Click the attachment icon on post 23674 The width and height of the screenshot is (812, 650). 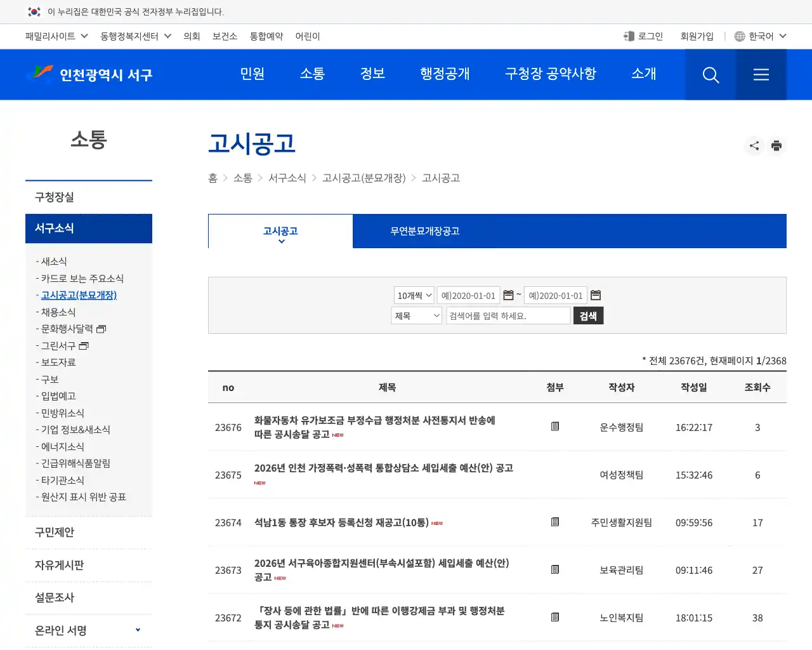[555, 522]
